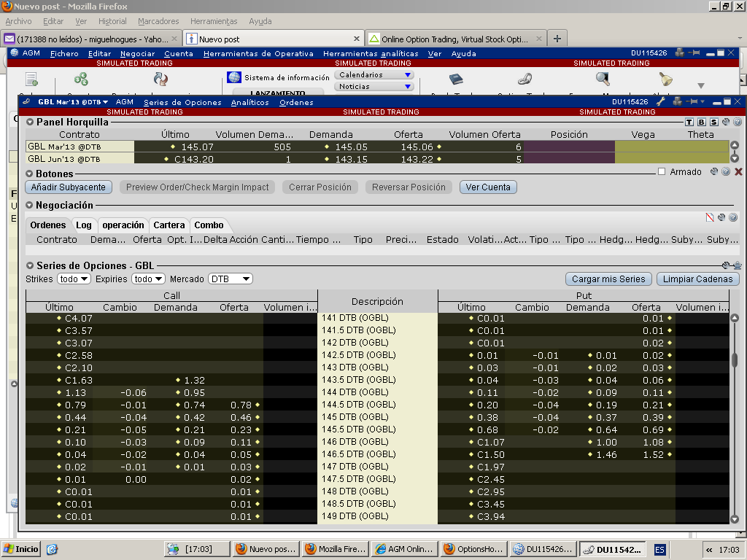Open Series de Opciones menu in title bar
Viewport: 747px width, 560px height.
coord(182,102)
